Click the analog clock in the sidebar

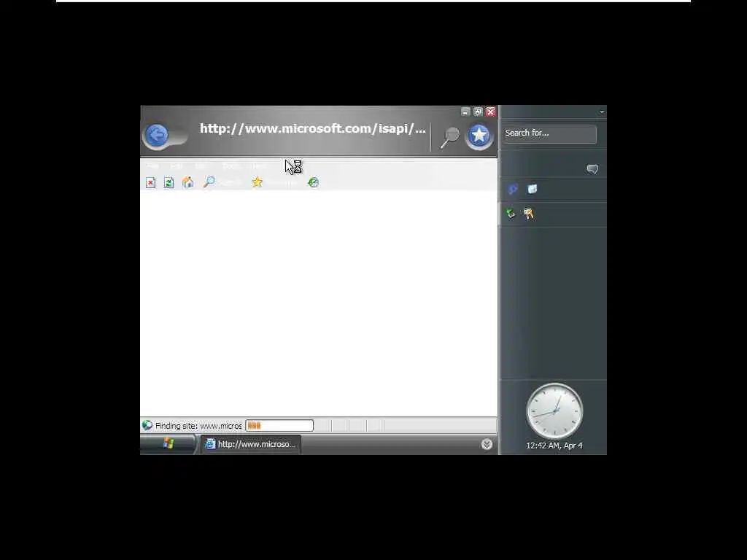[x=554, y=411]
